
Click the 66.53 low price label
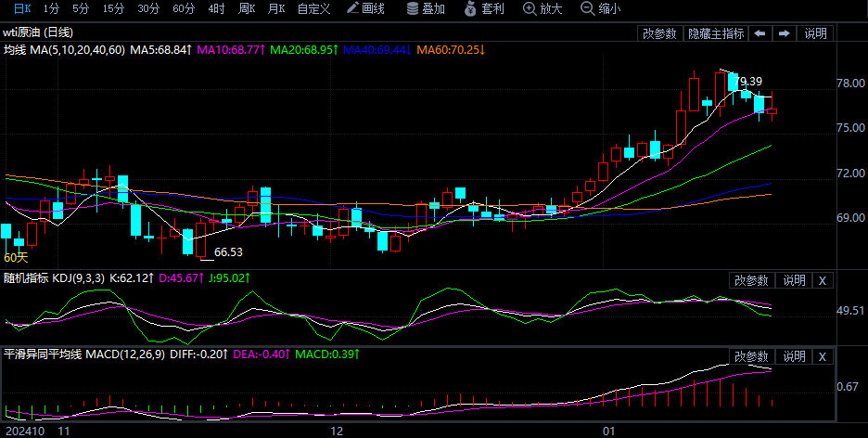[228, 252]
